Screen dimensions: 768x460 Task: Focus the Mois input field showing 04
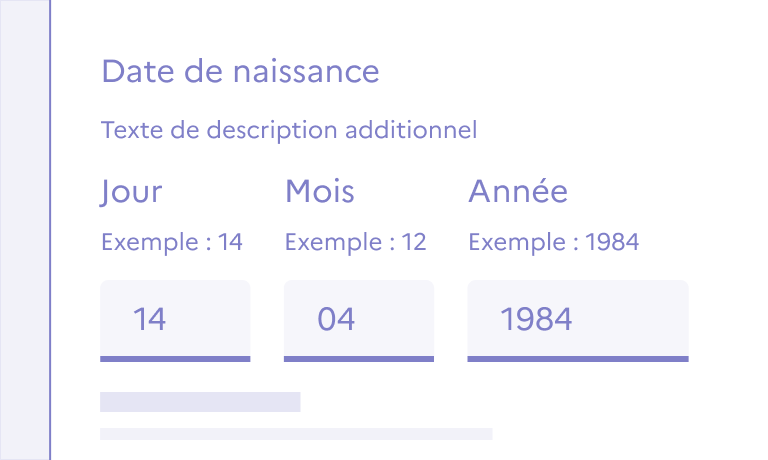tap(359, 318)
